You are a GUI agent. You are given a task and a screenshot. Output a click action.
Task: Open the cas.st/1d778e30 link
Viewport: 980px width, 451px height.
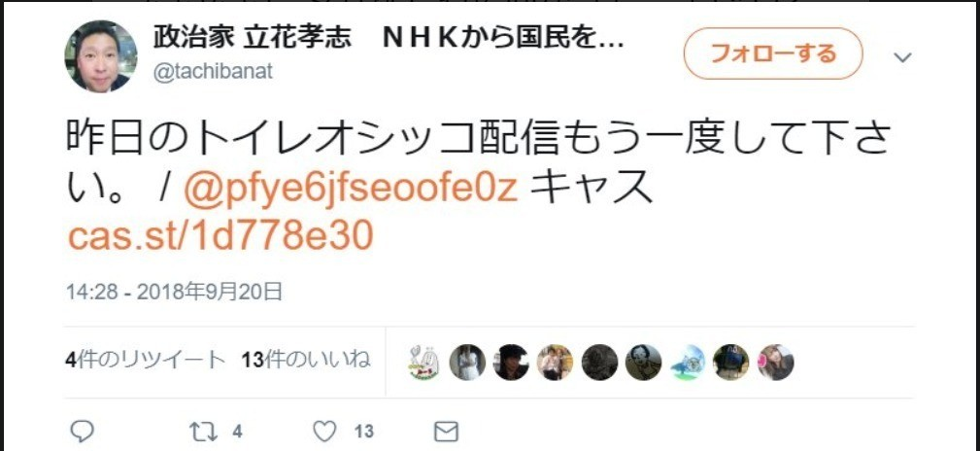click(x=220, y=236)
